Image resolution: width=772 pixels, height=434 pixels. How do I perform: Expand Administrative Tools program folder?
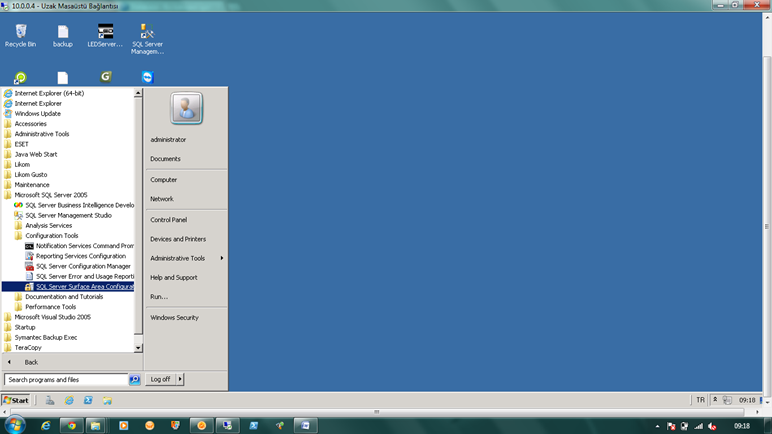(42, 134)
